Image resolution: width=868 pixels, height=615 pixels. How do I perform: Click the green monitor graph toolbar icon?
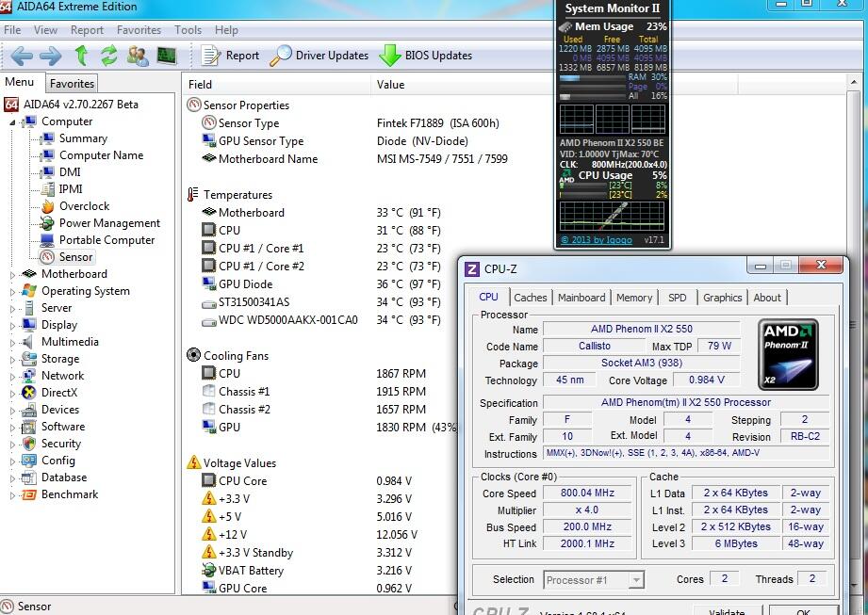167,55
